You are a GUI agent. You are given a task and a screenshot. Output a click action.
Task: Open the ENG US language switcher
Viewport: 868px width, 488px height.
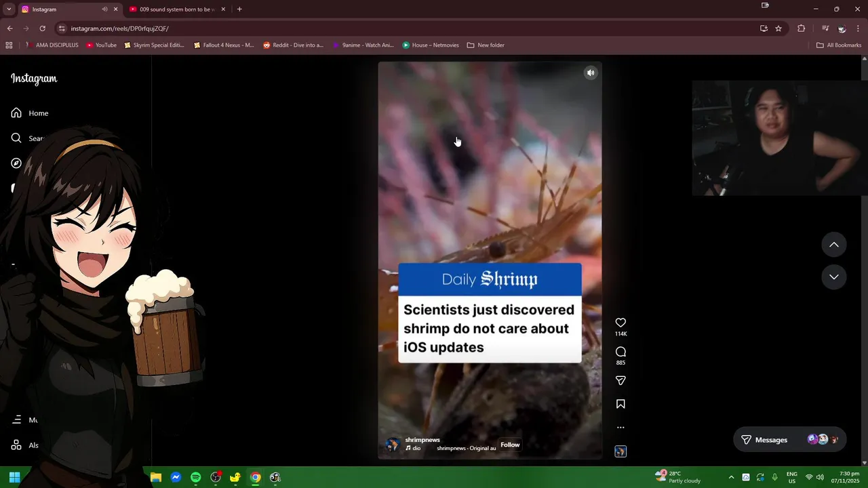(791, 477)
